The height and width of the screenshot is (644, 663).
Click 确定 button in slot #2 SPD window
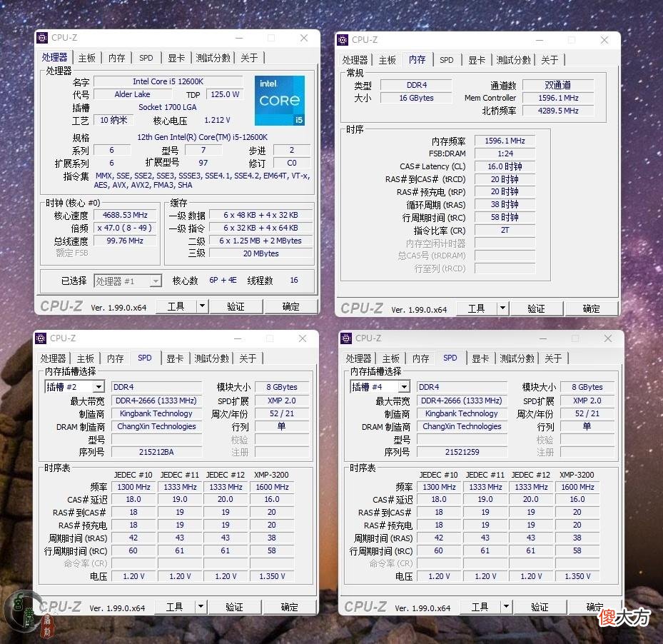coord(289,607)
